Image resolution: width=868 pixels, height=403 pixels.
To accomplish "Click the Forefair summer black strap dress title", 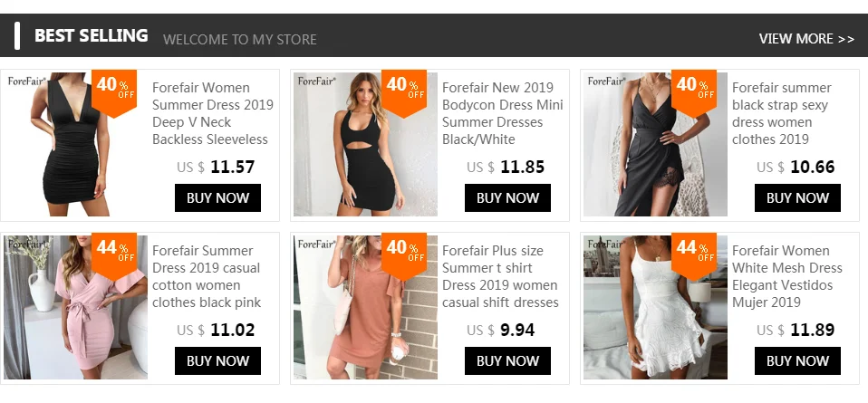I will pos(782,113).
